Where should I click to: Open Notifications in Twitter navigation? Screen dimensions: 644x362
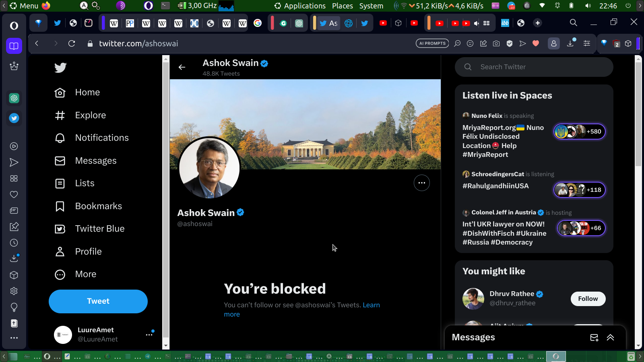(91, 138)
